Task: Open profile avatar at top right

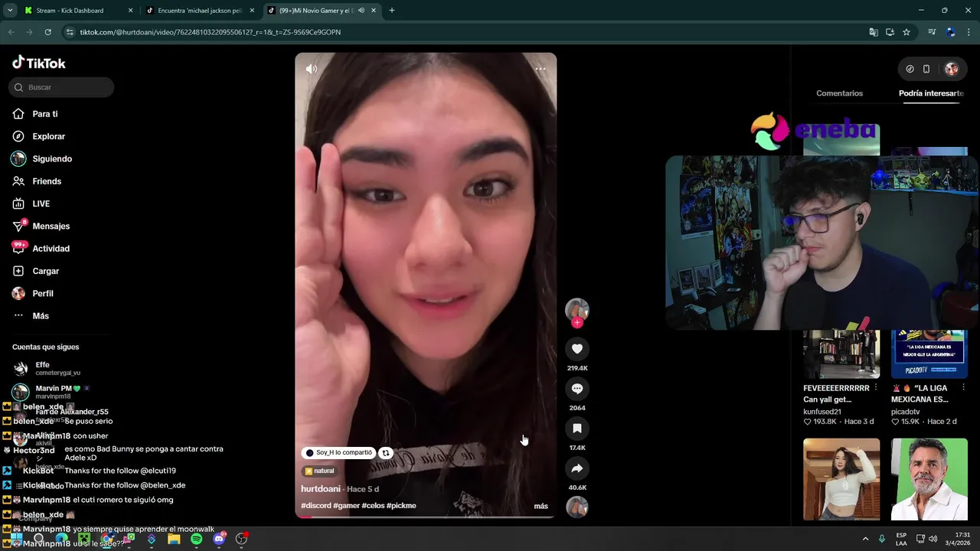Action: tap(952, 69)
